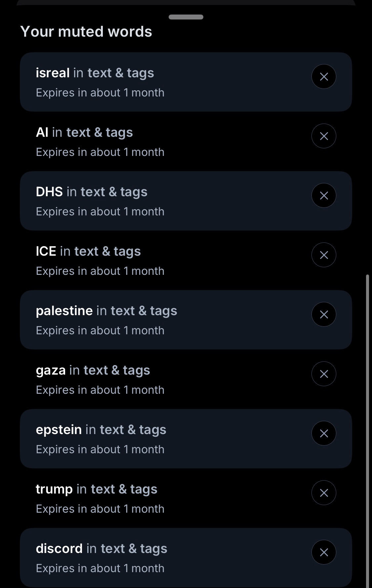This screenshot has height=588, width=372.
Task: Click the vertical scrollbar thumb
Action: coord(367,429)
